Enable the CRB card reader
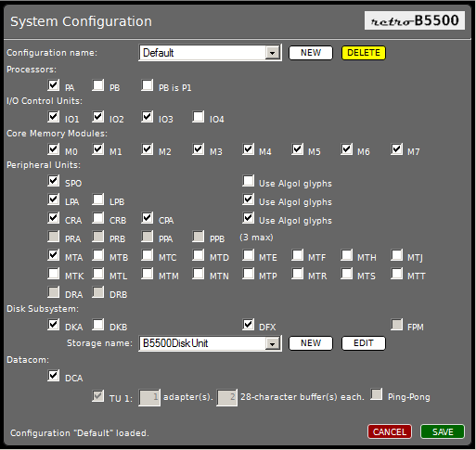This screenshot has height=450, width=476. point(98,218)
